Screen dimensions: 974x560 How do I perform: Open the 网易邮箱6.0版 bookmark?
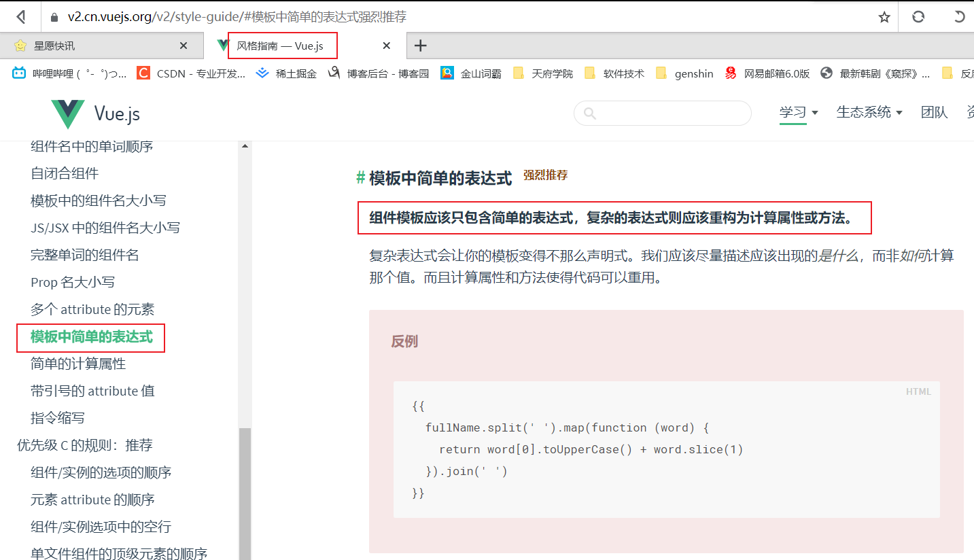767,73
